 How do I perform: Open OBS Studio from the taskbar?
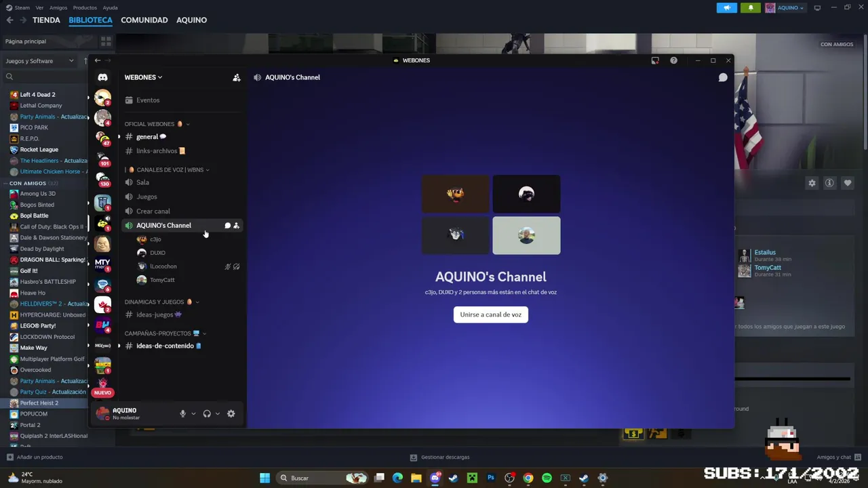(x=510, y=478)
